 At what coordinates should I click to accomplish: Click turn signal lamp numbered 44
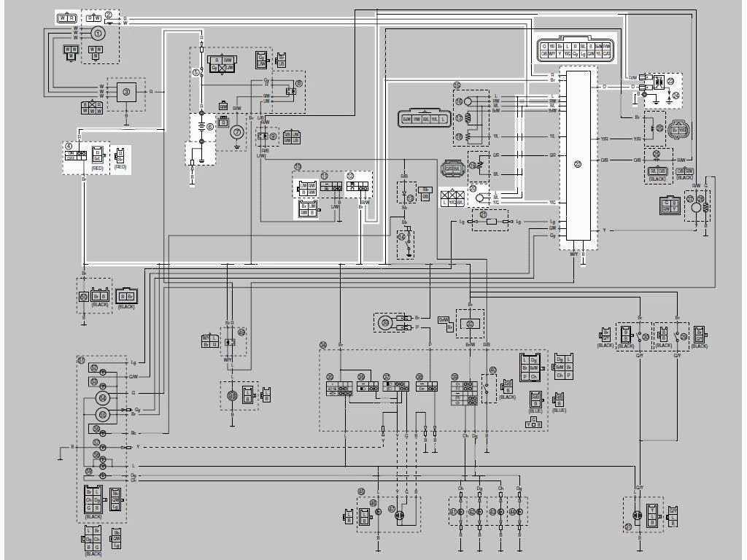pos(519,512)
